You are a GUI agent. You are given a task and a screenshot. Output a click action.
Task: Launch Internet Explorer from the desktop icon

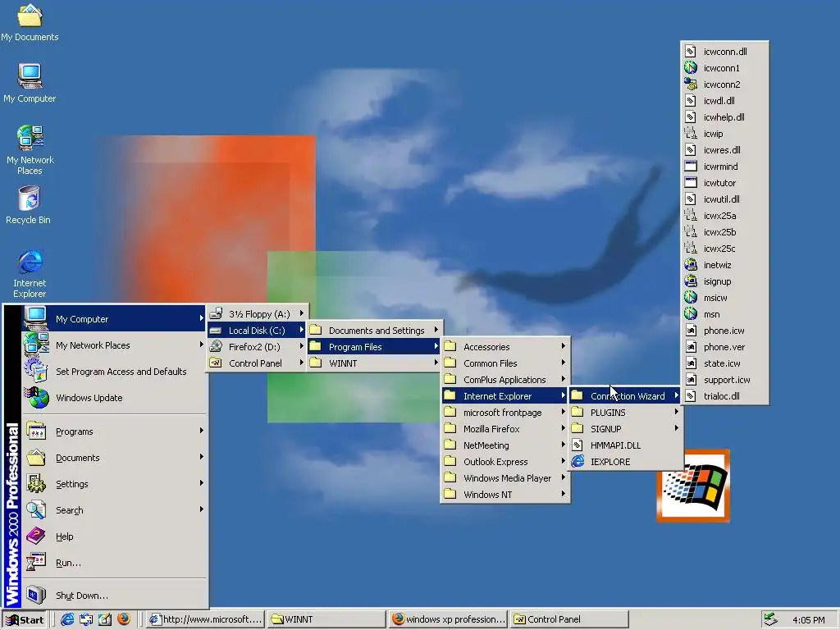tap(30, 273)
